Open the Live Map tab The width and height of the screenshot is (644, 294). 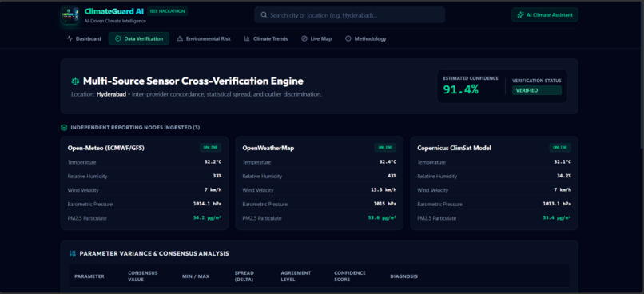(x=316, y=38)
